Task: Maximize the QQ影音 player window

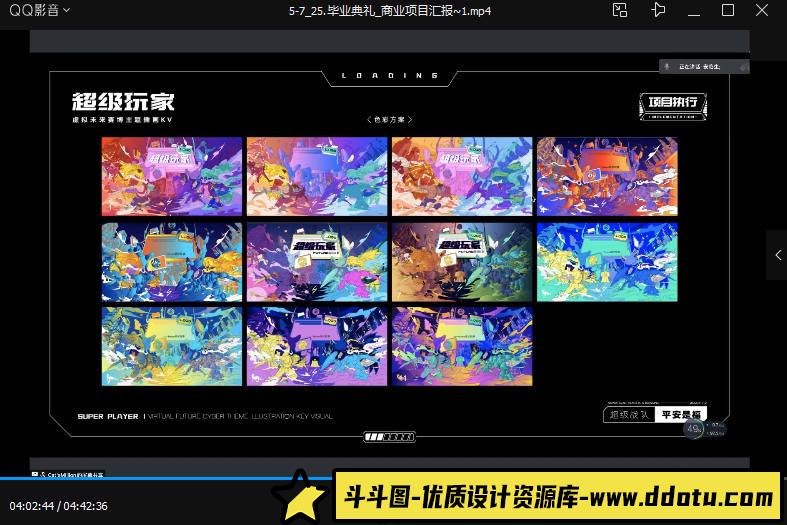Action: click(x=728, y=10)
